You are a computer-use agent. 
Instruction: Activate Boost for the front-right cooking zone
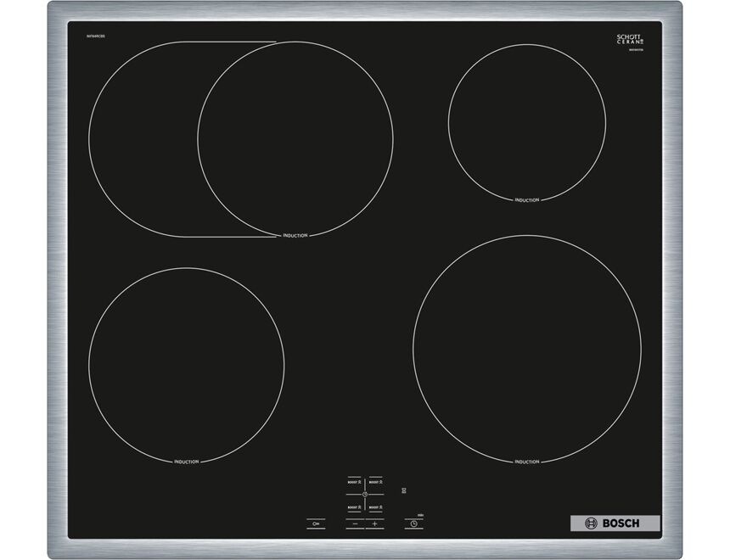(375, 507)
